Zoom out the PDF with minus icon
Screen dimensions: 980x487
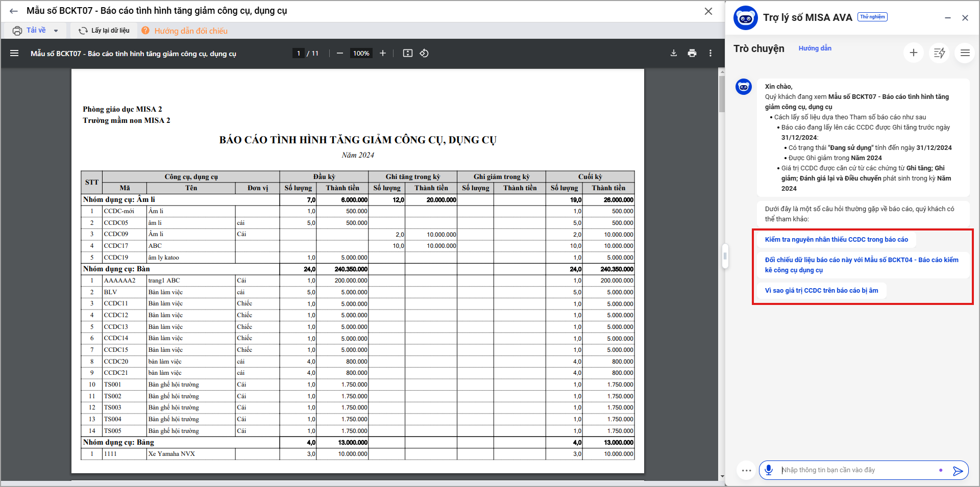[x=340, y=53]
